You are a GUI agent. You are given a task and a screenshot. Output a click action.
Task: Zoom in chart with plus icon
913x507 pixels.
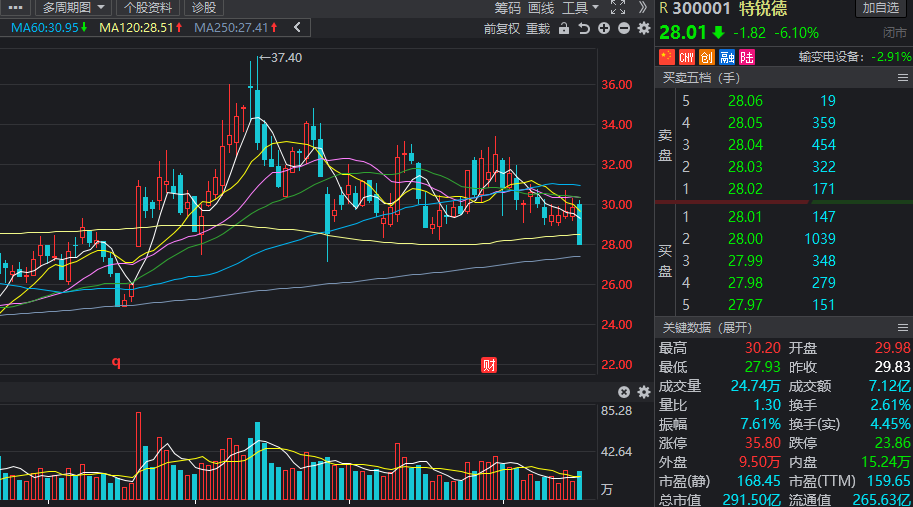[604, 28]
